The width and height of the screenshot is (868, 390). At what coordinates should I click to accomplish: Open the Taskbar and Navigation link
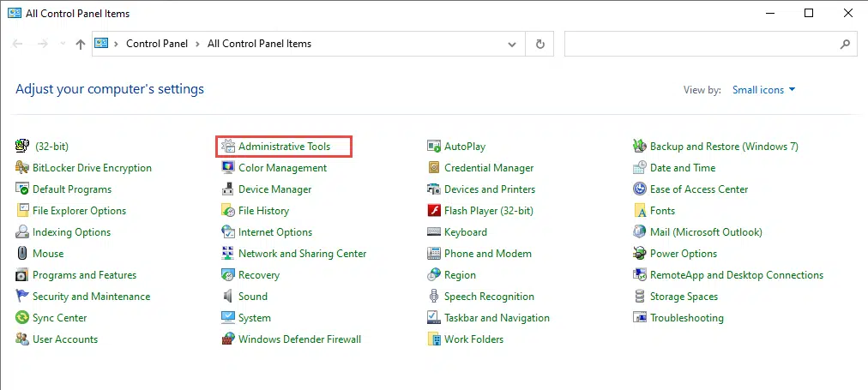[497, 318]
